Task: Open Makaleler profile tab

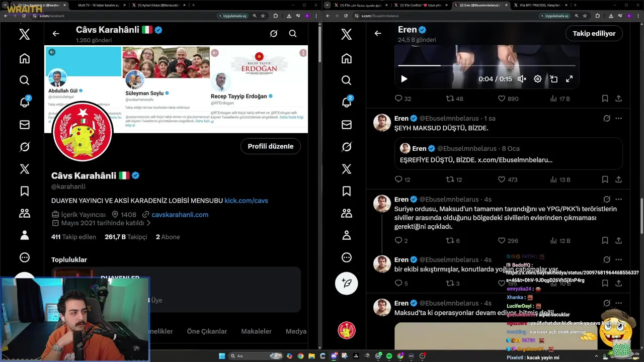Action: tap(257, 331)
